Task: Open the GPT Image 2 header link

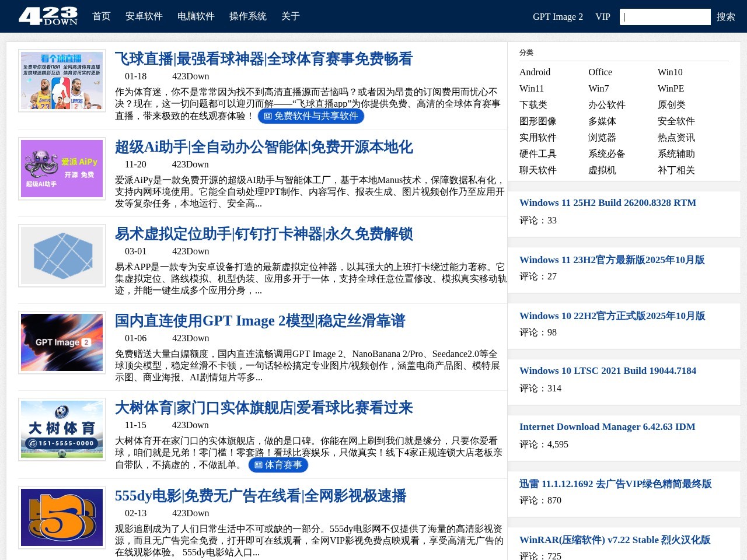Action: pos(558,16)
